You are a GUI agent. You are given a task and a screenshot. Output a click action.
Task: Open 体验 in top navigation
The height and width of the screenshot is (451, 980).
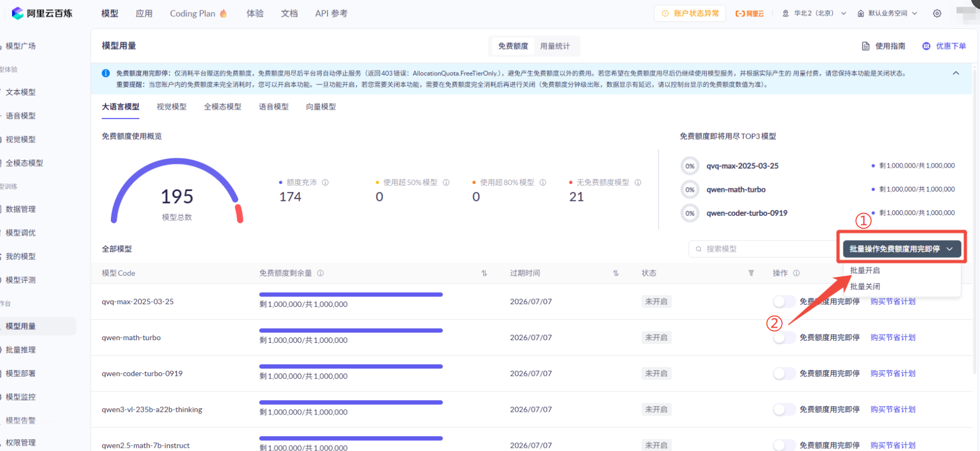click(x=255, y=13)
